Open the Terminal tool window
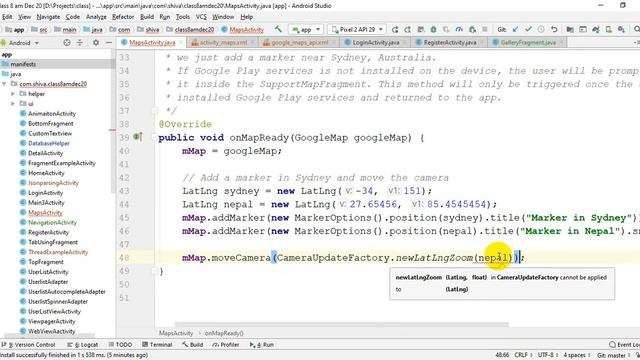Image resolution: width=640 pixels, height=360 pixels. tap(157, 344)
